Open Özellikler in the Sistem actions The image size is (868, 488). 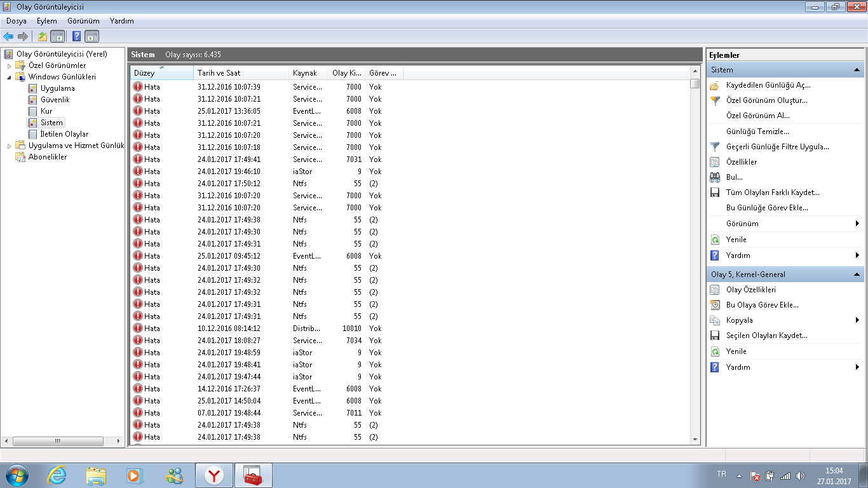[x=741, y=162]
